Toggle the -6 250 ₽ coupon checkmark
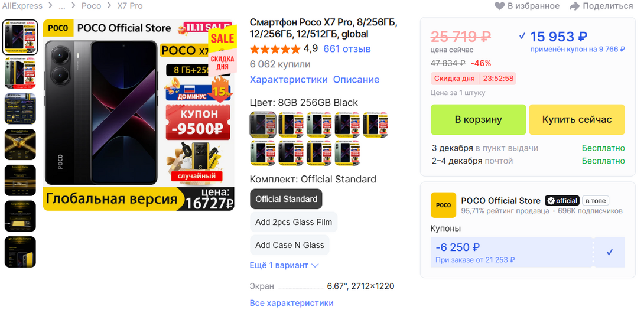This screenshot has width=644, height=313. 610,252
